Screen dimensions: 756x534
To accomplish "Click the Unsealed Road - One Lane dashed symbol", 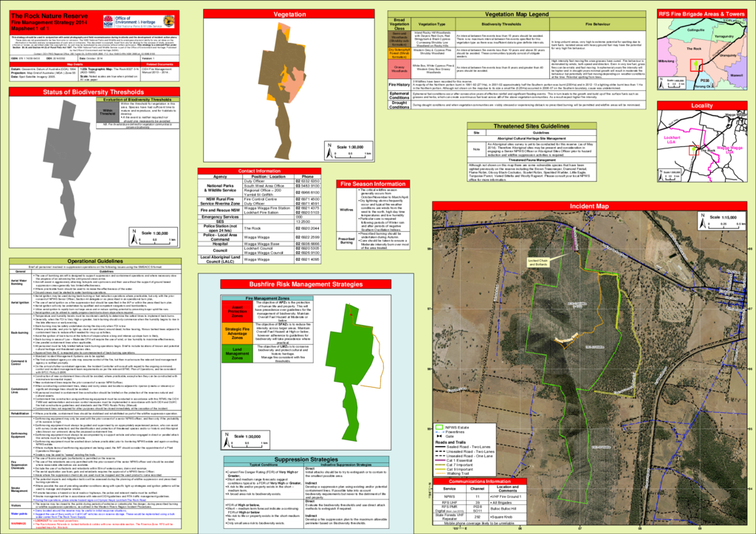I will pos(440,456).
